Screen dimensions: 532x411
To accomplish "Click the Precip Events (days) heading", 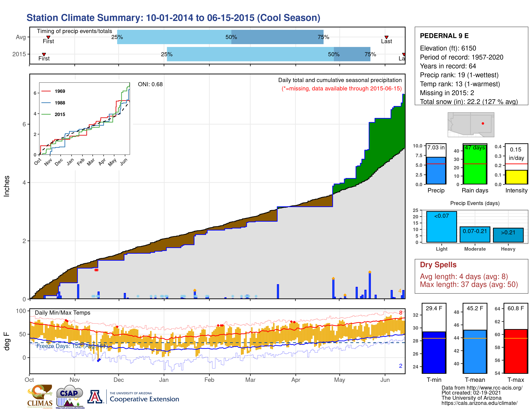I will click(475, 203).
